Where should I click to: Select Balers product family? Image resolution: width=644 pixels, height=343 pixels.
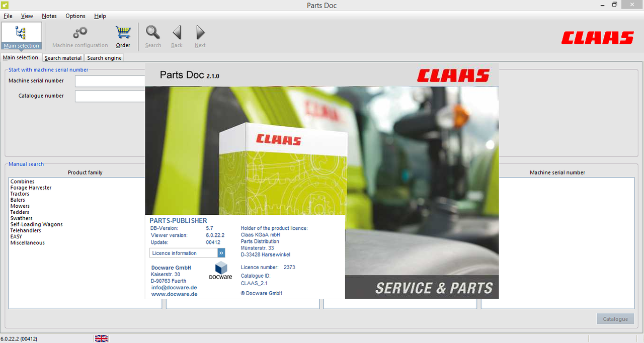coord(18,200)
